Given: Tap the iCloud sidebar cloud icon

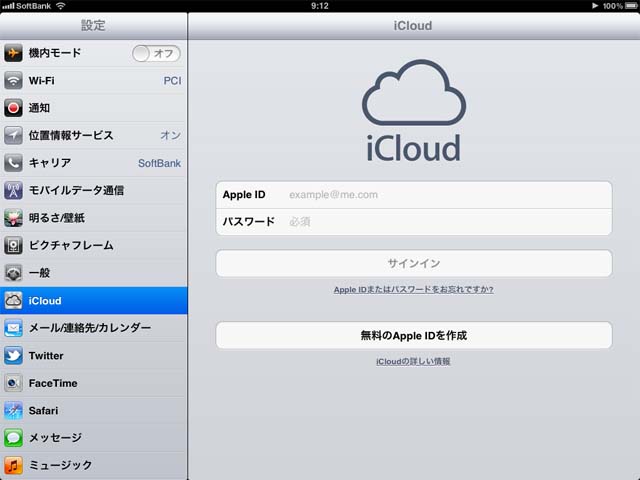Looking at the screenshot, I should [x=13, y=300].
